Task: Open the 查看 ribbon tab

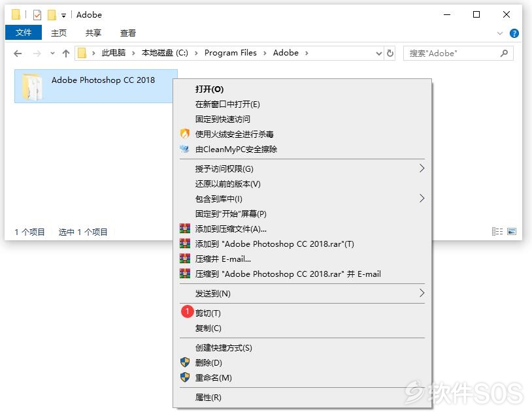Action: 128,33
